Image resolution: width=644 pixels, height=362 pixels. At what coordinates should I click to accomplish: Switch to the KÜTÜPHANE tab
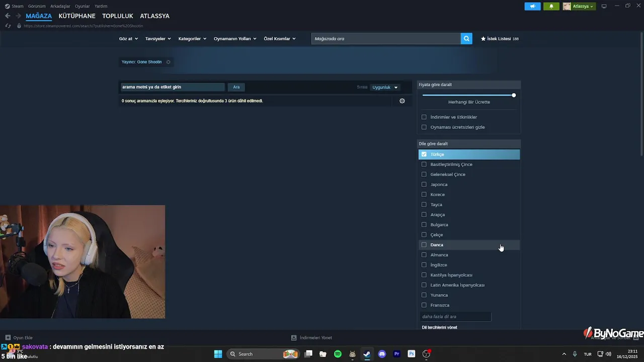point(77,16)
